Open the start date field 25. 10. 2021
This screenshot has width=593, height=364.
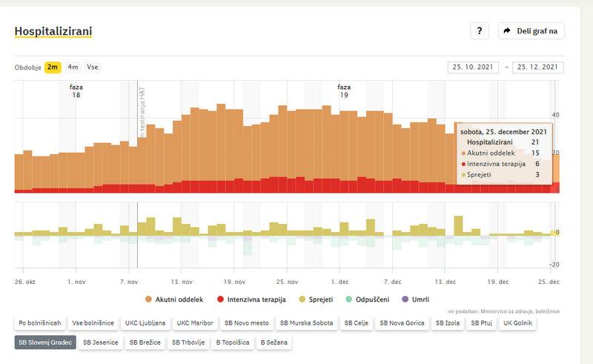(x=474, y=67)
